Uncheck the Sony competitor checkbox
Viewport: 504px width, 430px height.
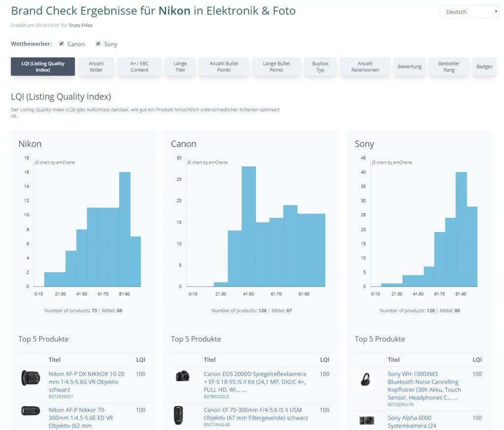98,44
